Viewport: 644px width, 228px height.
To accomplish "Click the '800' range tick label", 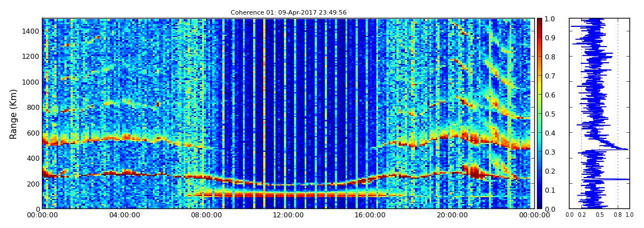I will coord(33,107).
